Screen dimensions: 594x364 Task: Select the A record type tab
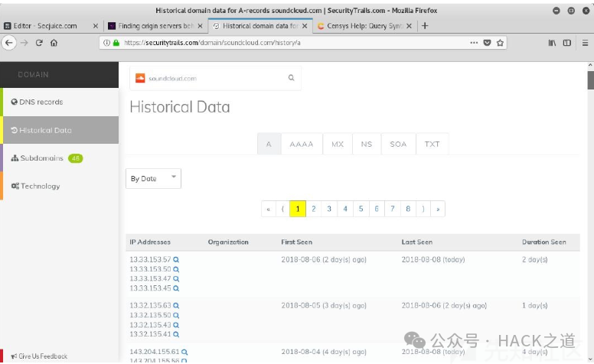pos(269,144)
